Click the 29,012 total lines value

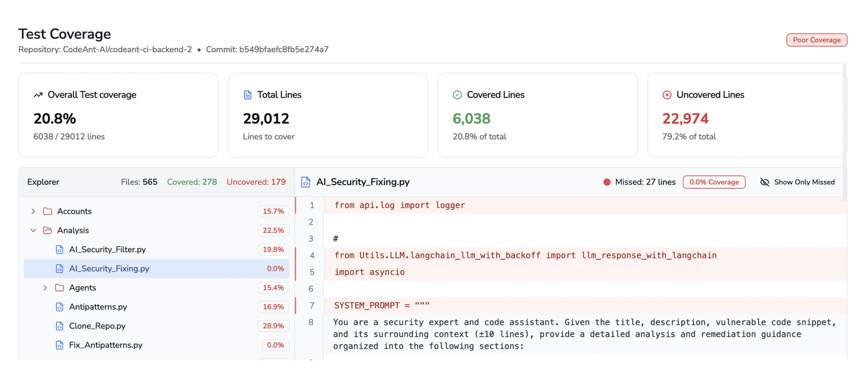(266, 119)
